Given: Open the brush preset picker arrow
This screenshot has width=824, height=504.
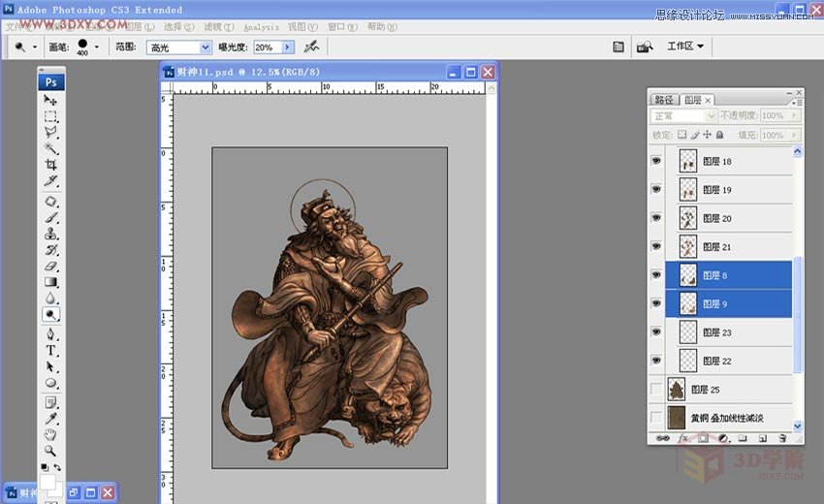Looking at the screenshot, I should (97, 47).
